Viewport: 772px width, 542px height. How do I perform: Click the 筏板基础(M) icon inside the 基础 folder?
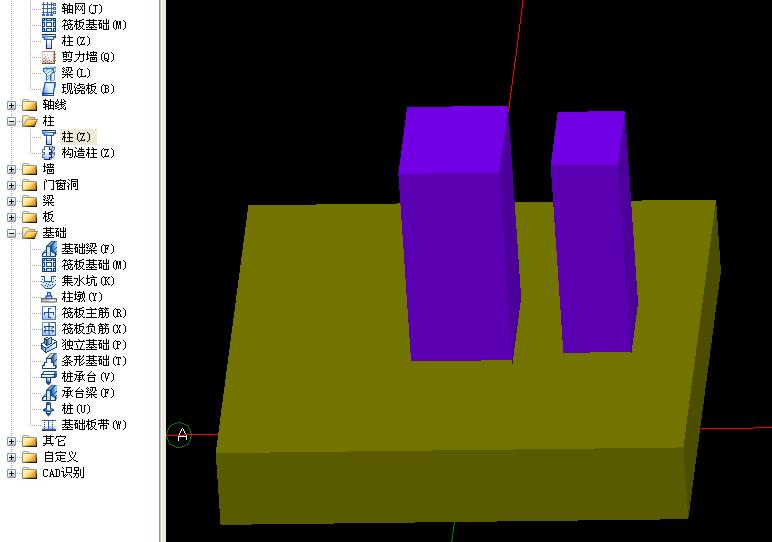(49, 265)
